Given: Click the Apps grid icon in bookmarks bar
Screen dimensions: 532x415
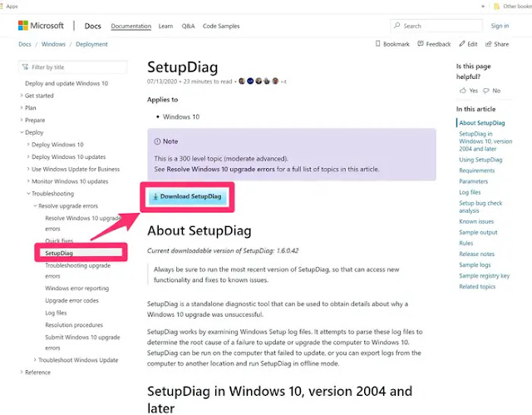Looking at the screenshot, I should pyautogui.click(x=2, y=6).
